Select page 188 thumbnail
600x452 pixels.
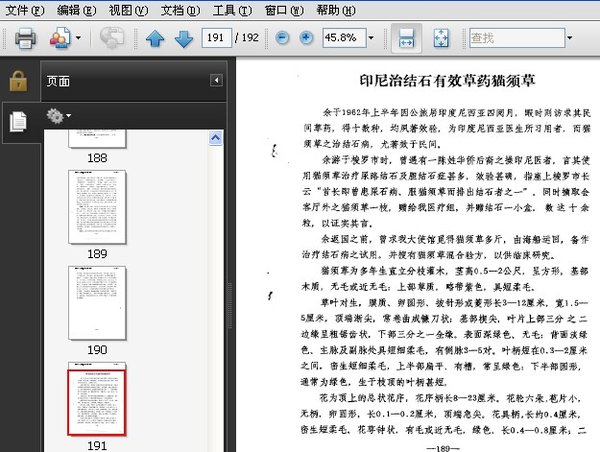point(97,139)
